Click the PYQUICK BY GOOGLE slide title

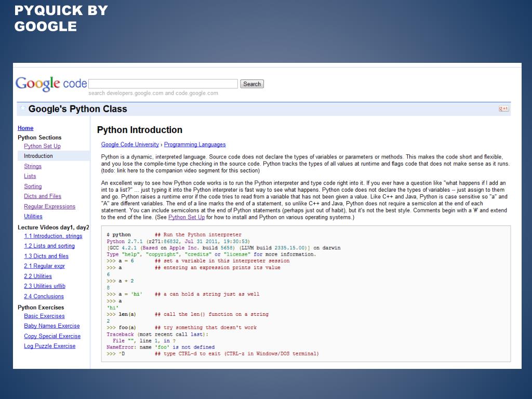[x=61, y=18]
